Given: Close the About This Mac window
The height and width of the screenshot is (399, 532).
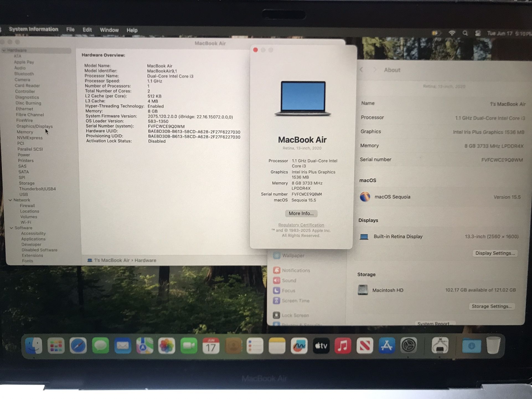Looking at the screenshot, I should pos(255,50).
